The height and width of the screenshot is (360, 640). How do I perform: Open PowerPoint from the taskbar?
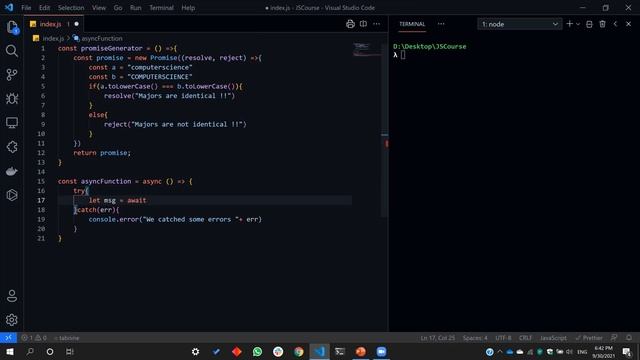[361, 351]
